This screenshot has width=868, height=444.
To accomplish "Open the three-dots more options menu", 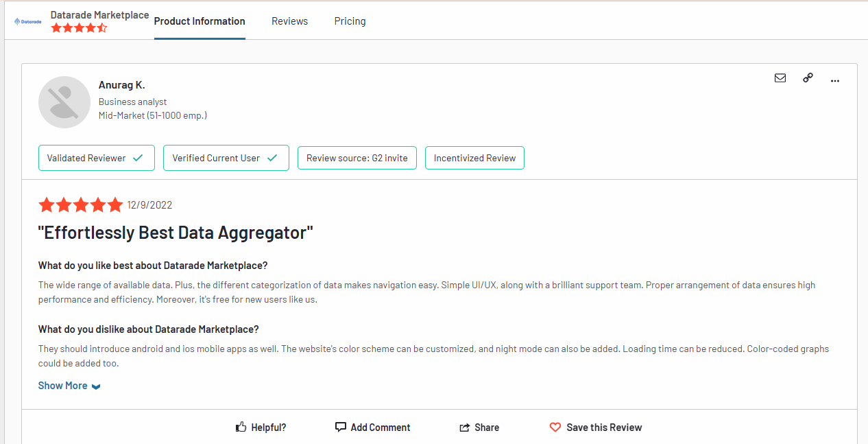I will click(x=835, y=80).
